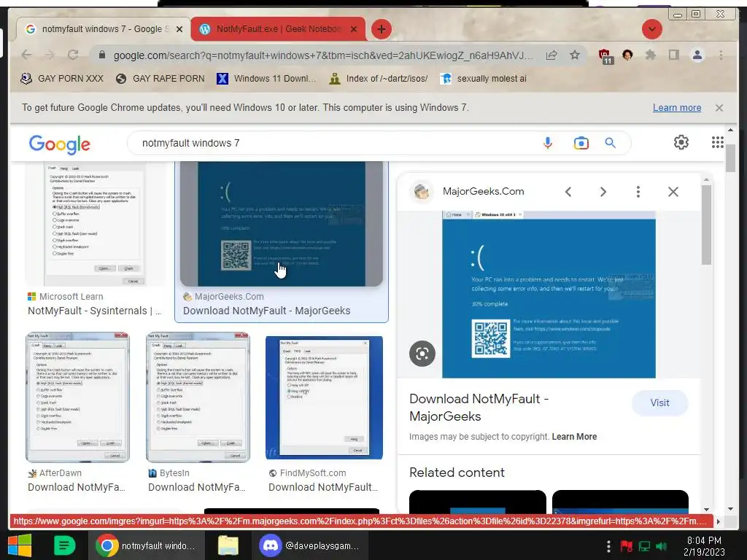747x560 pixels.
Task: Open the volume speaker tray icon
Action: (661, 546)
